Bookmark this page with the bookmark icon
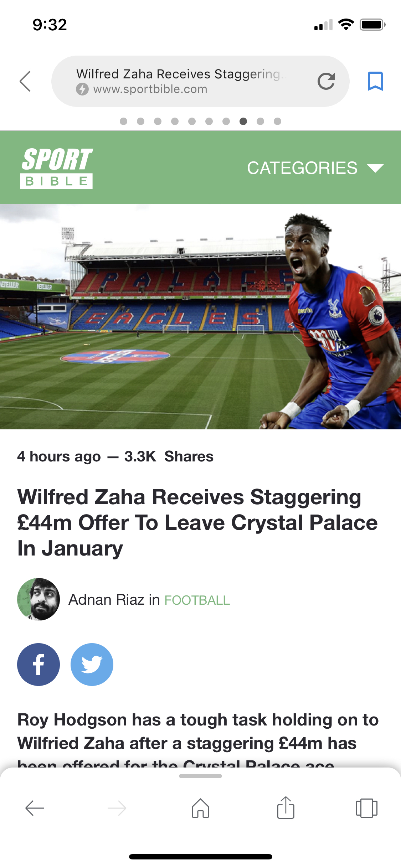Screen dimensions: 401x868 [x=375, y=81]
